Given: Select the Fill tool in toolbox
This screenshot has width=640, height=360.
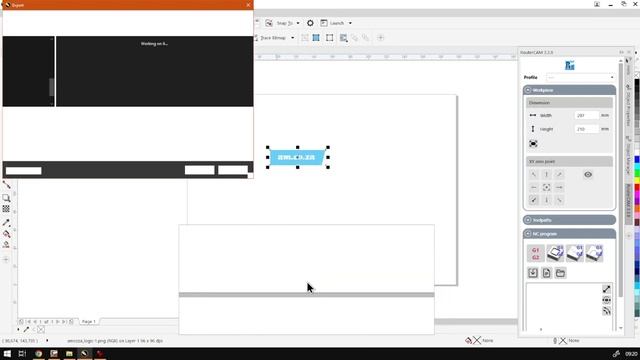Looking at the screenshot, I should [6, 234].
